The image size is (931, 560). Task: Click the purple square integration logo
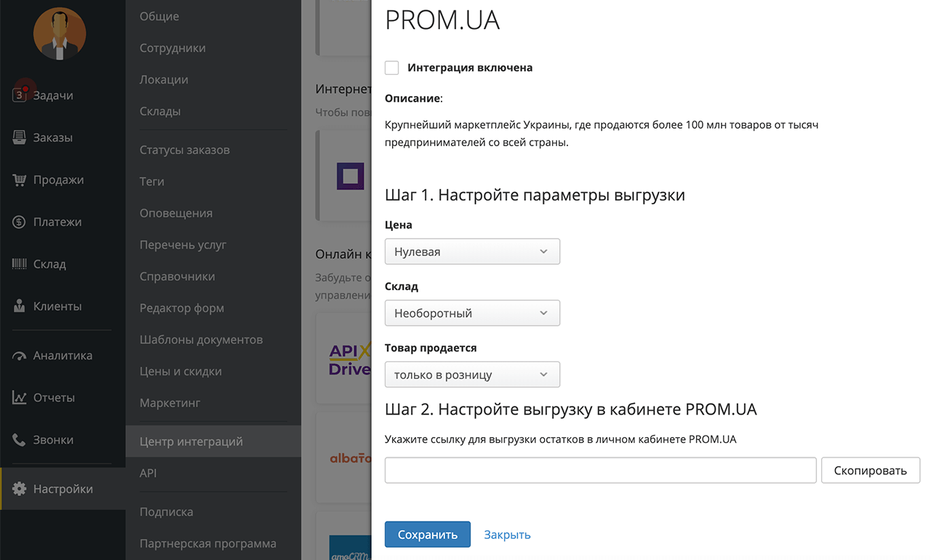[351, 176]
